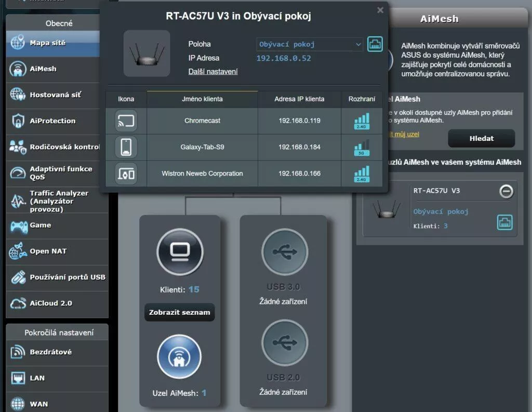Click the Další nastavení link
532x412 pixels.
[213, 72]
